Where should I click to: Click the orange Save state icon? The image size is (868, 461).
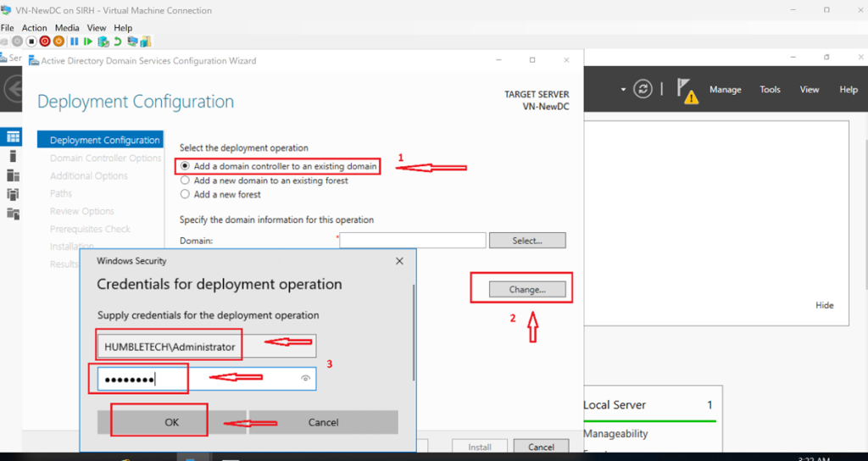click(x=58, y=41)
